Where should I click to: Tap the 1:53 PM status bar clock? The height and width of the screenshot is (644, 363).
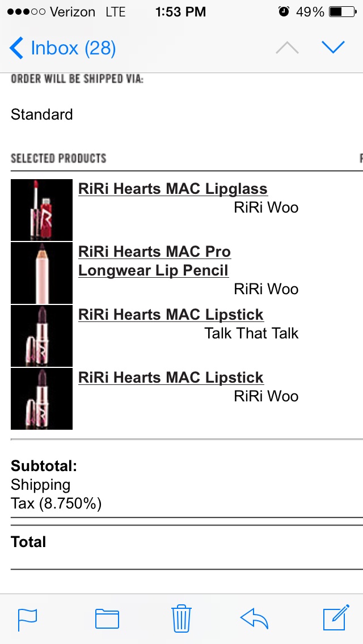pos(180,12)
